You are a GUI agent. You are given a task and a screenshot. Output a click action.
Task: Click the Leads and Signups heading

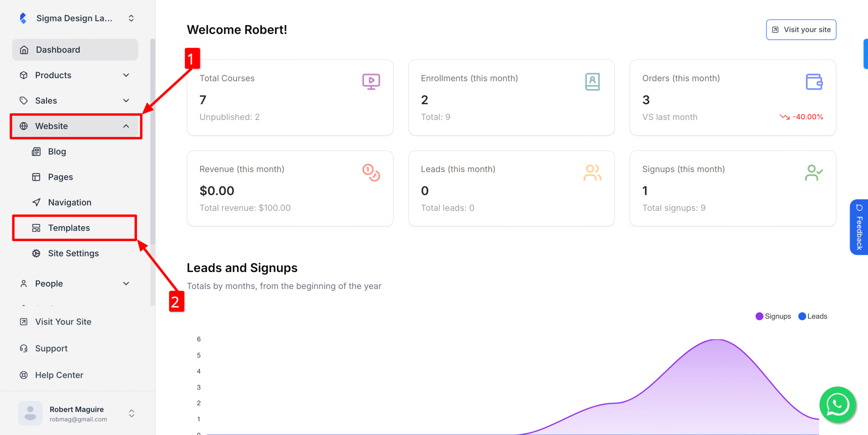242,268
